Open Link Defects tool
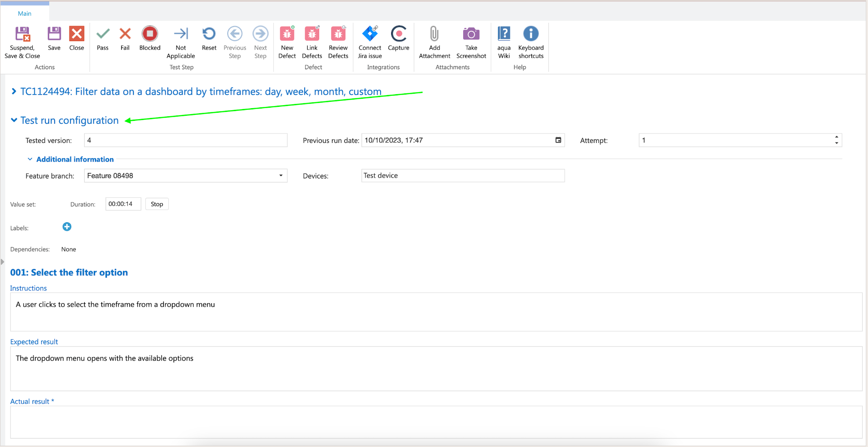Screen dimensions: 868x447 pos(312,34)
